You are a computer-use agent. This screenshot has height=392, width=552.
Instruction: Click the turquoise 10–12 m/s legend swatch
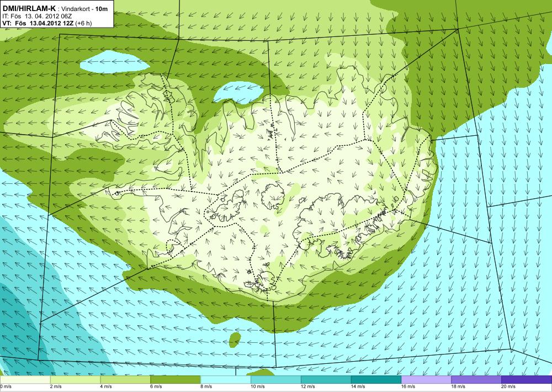pos(275,380)
